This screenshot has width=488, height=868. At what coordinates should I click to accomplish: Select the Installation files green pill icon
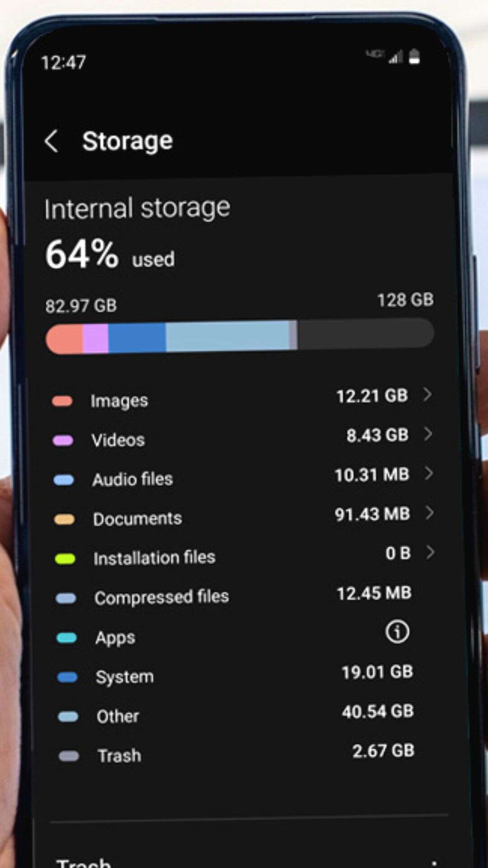[65, 559]
